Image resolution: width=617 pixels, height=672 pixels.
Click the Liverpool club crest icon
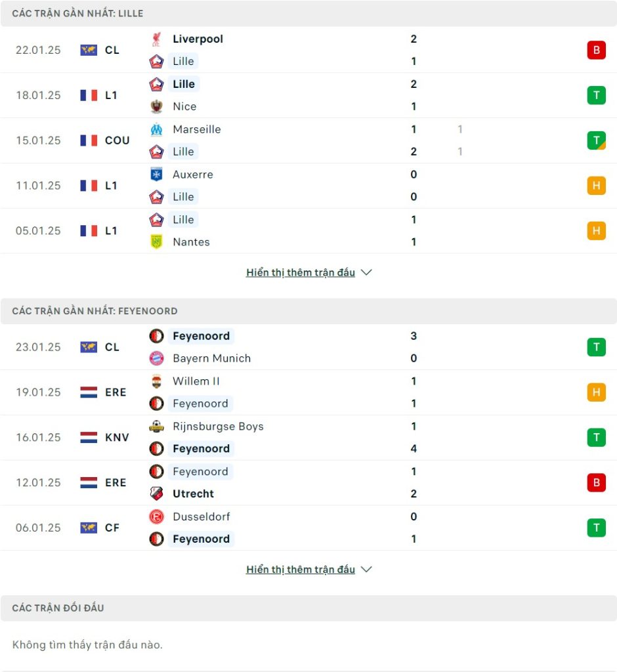(156, 39)
